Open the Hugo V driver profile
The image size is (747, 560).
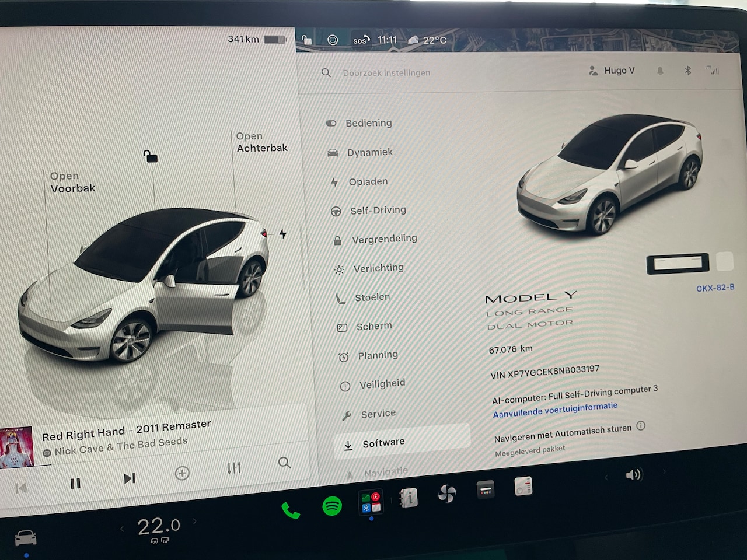click(612, 71)
